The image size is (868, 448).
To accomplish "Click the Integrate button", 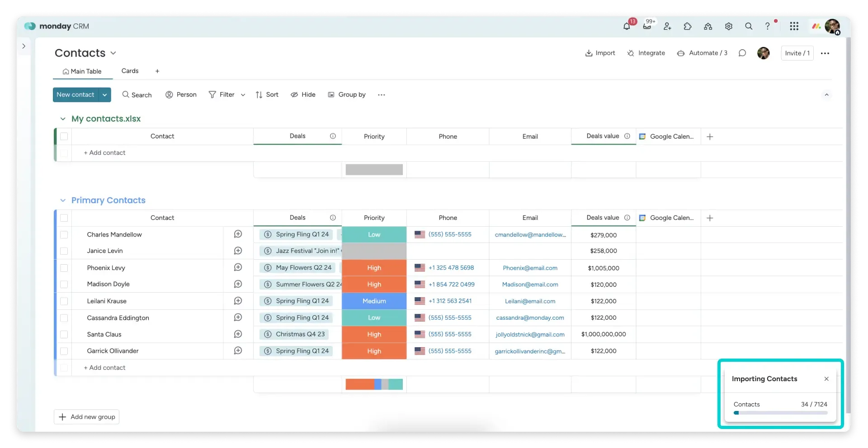I will click(x=646, y=53).
